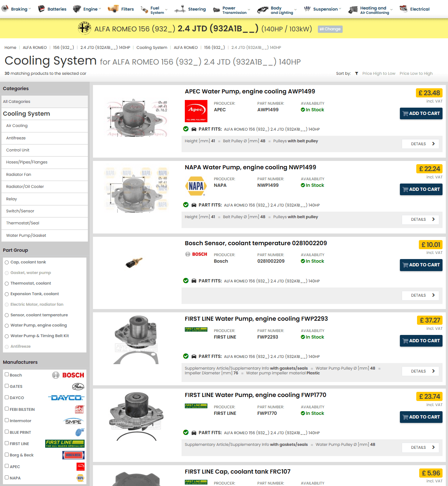The height and width of the screenshot is (486, 448).
Task: Tick the FEBI BILSTEIN checkbox
Action: [x=7, y=409]
